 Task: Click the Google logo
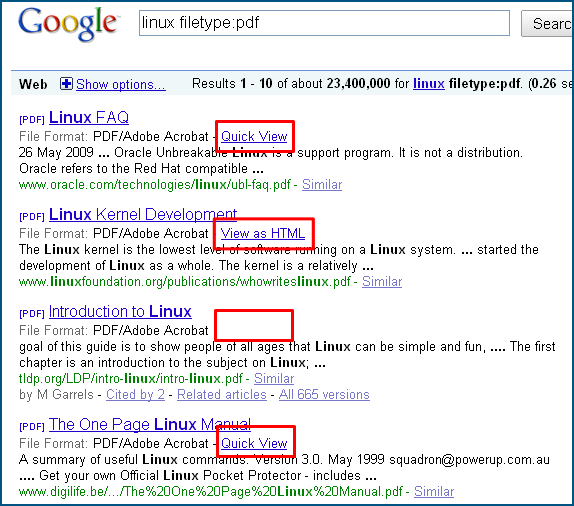(68, 24)
